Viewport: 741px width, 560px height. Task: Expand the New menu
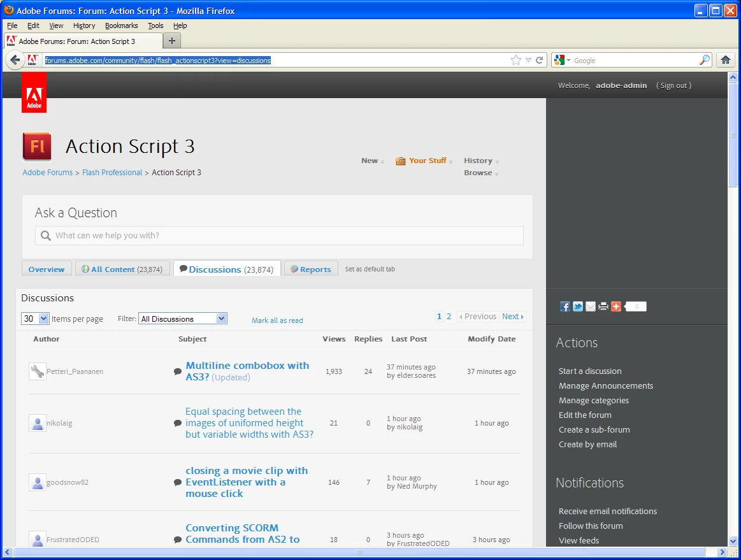click(373, 161)
